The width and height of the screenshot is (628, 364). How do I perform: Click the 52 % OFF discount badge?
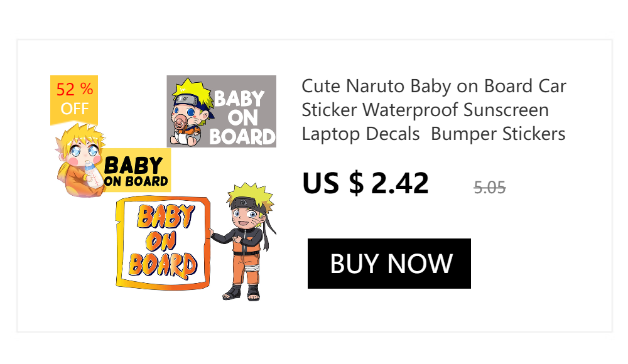pos(74,100)
